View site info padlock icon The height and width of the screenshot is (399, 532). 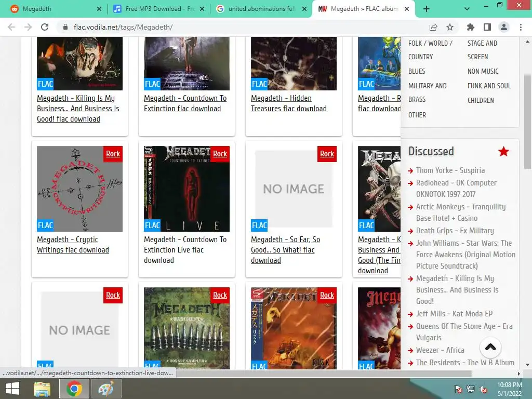click(x=65, y=27)
